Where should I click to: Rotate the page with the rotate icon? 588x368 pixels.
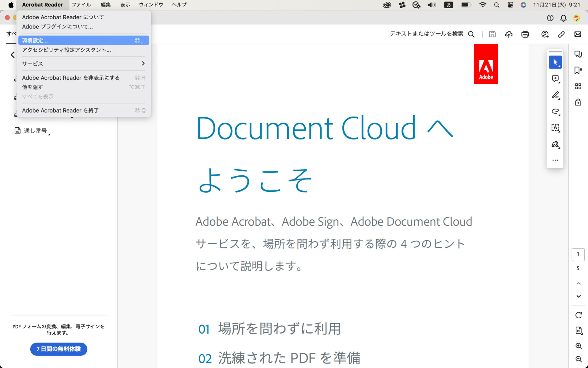[x=578, y=315]
